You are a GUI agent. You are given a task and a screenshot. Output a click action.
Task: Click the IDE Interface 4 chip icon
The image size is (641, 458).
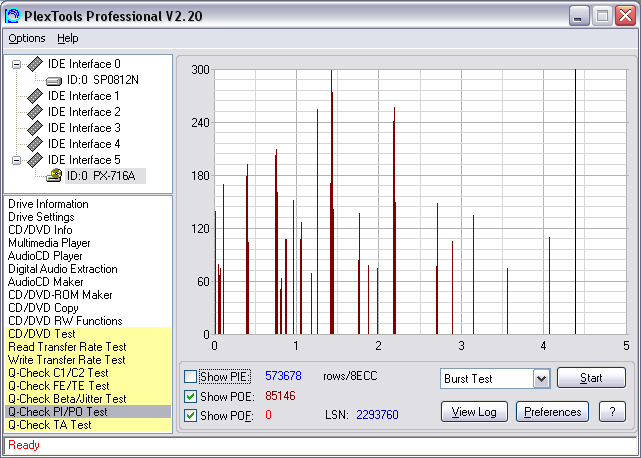pyautogui.click(x=35, y=144)
